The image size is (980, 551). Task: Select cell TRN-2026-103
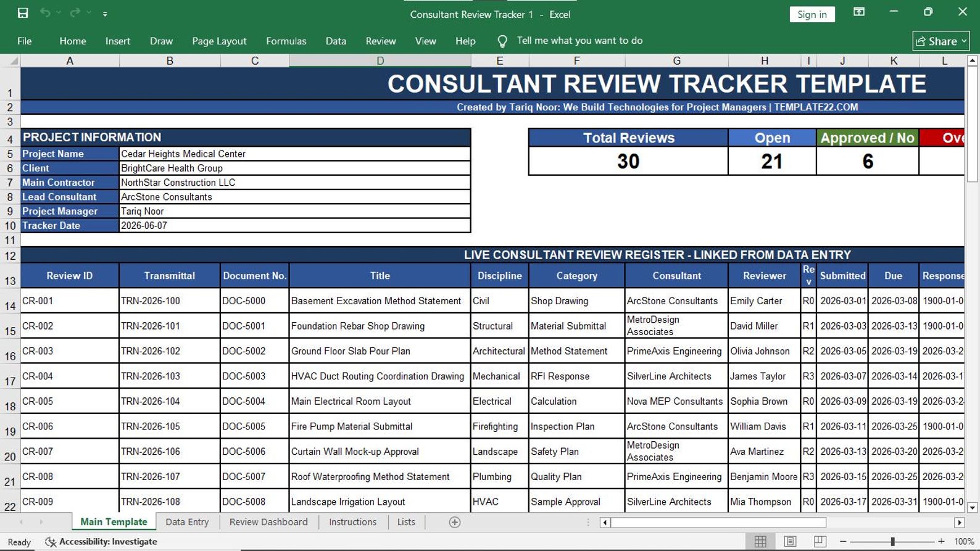[x=170, y=376]
